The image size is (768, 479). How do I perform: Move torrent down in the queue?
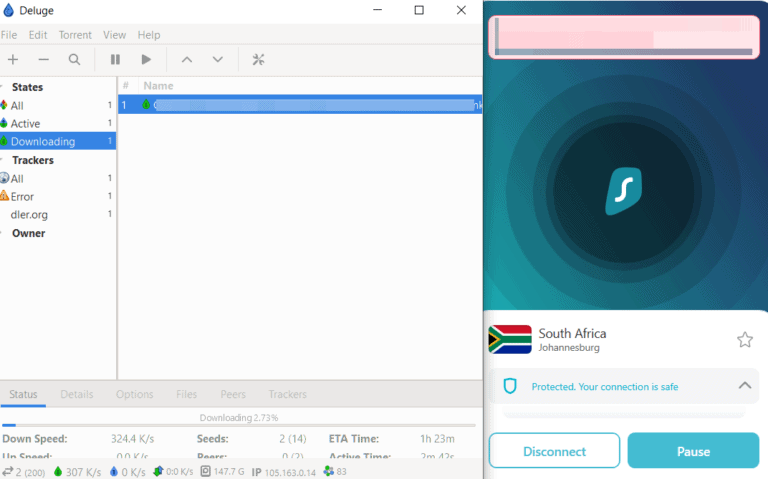point(217,60)
